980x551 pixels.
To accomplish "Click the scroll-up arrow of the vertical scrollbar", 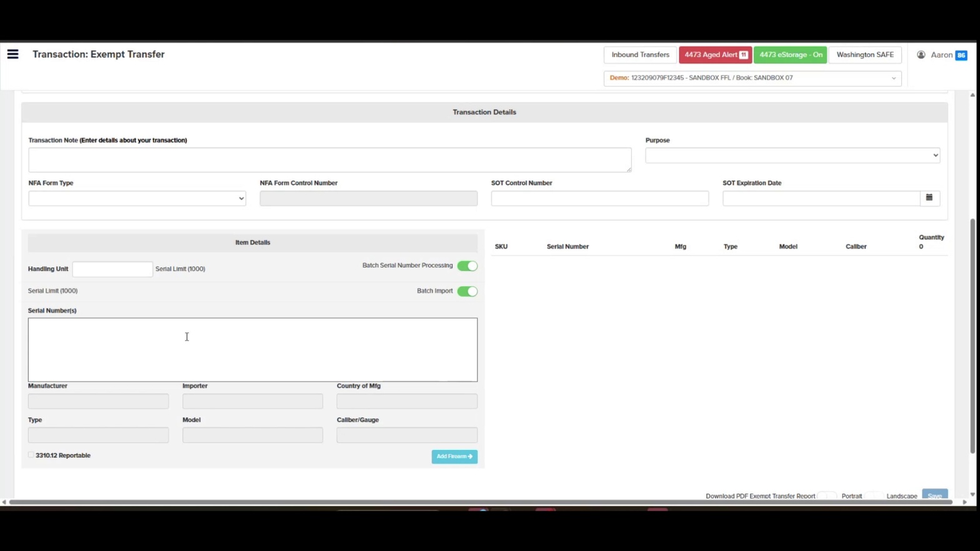I will (x=972, y=95).
